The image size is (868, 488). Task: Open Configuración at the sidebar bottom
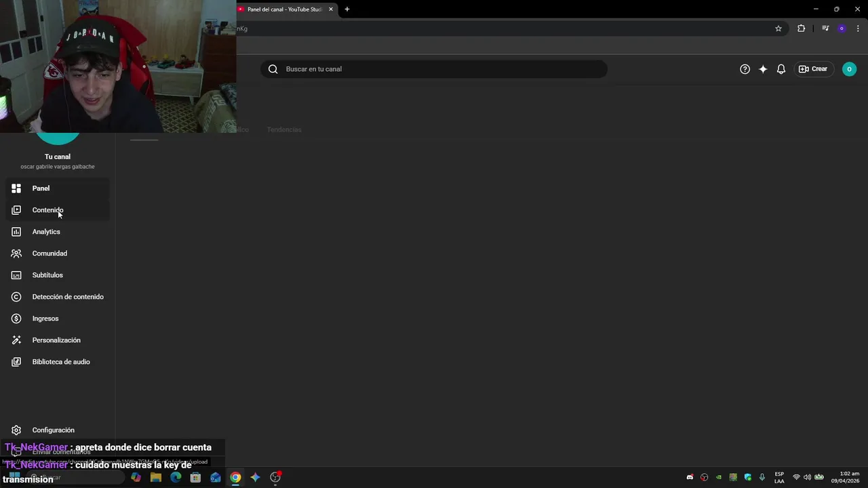[58, 430]
